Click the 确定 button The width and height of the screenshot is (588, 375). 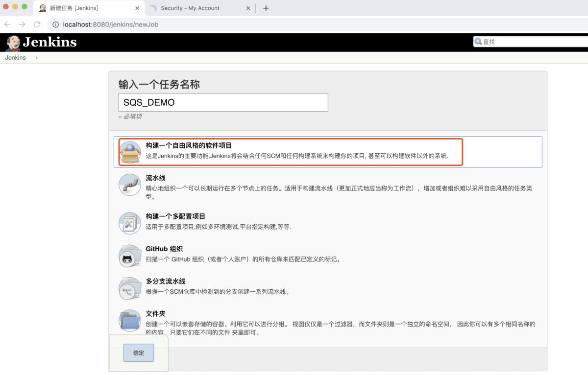[139, 352]
